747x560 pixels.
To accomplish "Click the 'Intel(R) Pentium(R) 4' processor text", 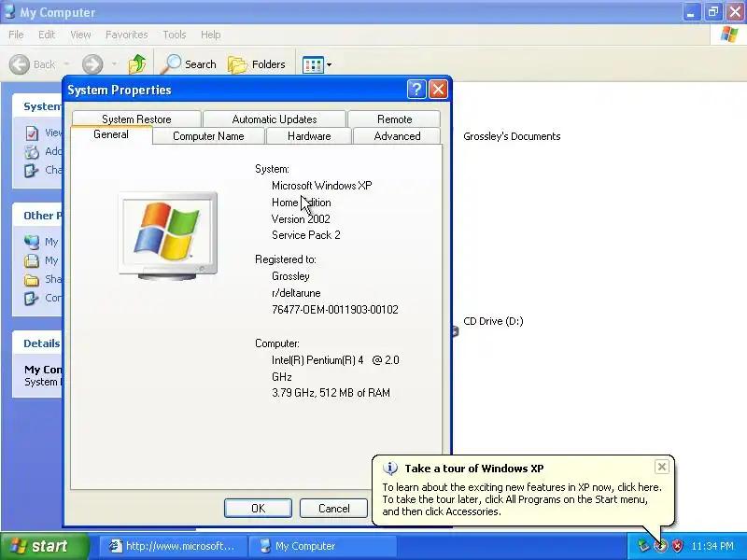I will [x=317, y=360].
